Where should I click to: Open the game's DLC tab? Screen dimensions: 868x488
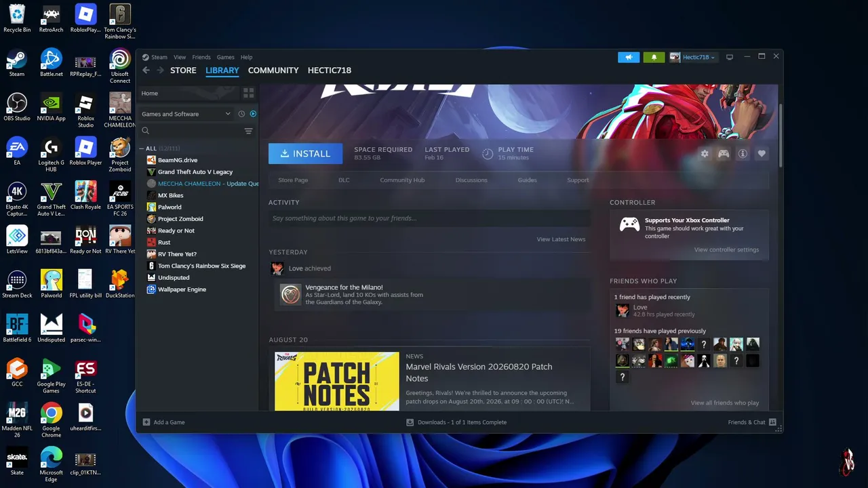[x=344, y=180]
